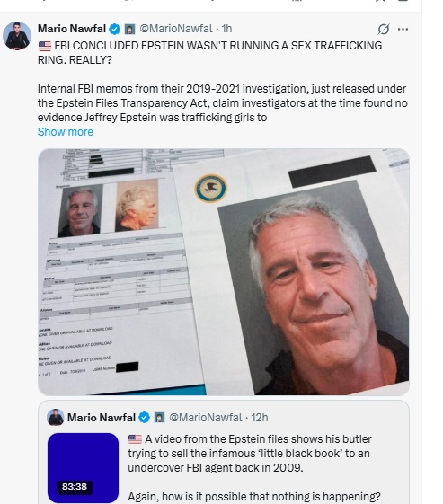
Task: Expand the post text with Show more
Action: [x=66, y=132]
